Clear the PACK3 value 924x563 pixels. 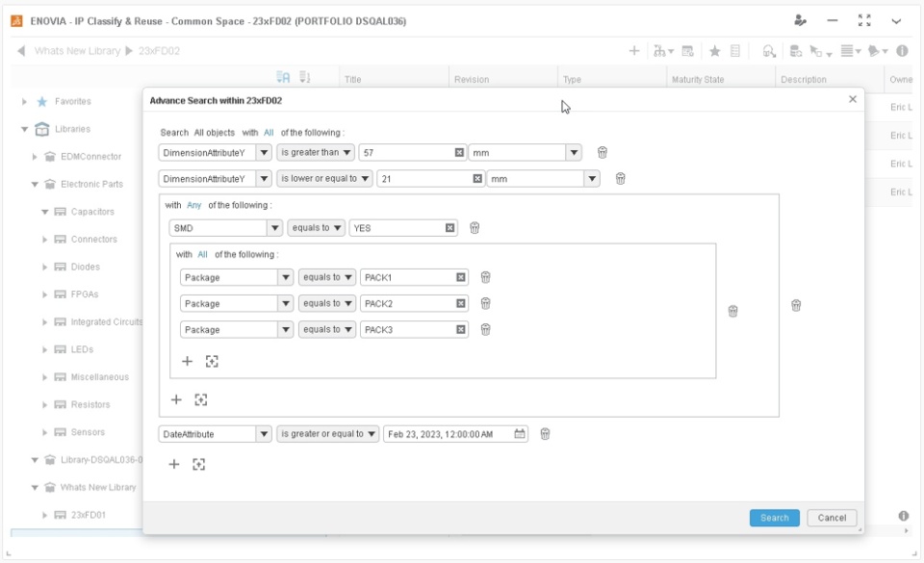click(461, 330)
